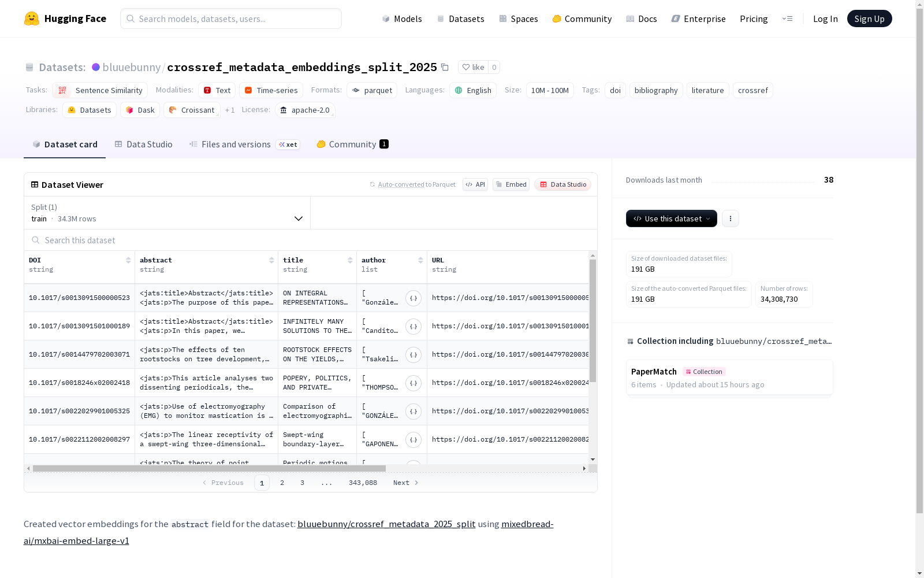This screenshot has width=924, height=578.
Task: Go to the next page of rows
Action: pos(405,483)
